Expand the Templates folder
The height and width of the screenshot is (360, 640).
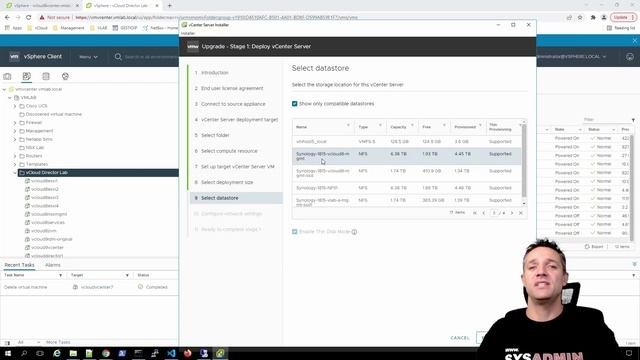tap(15, 164)
